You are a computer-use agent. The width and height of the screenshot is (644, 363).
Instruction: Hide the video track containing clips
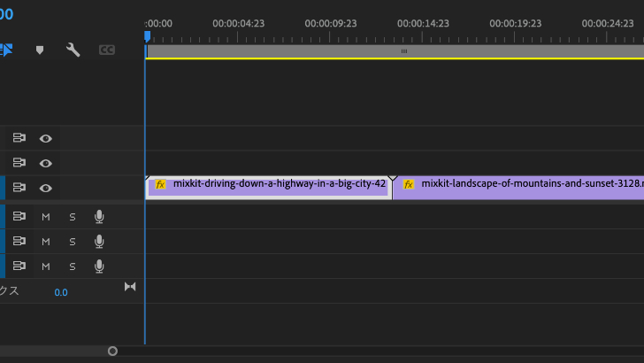point(46,188)
